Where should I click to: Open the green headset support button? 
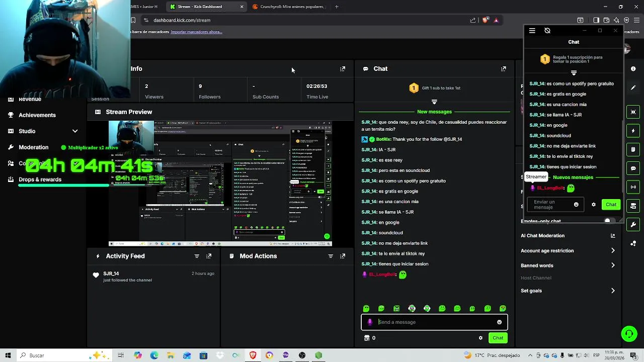pyautogui.click(x=628, y=334)
